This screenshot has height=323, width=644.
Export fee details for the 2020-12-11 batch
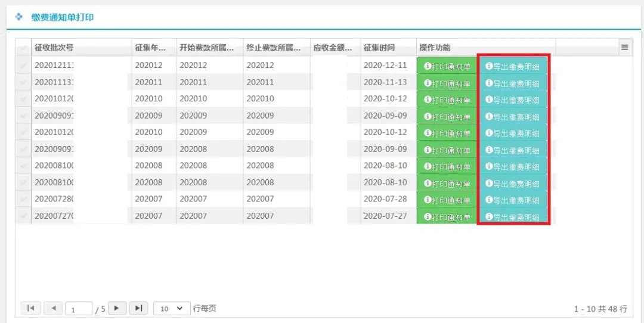pyautogui.click(x=513, y=66)
